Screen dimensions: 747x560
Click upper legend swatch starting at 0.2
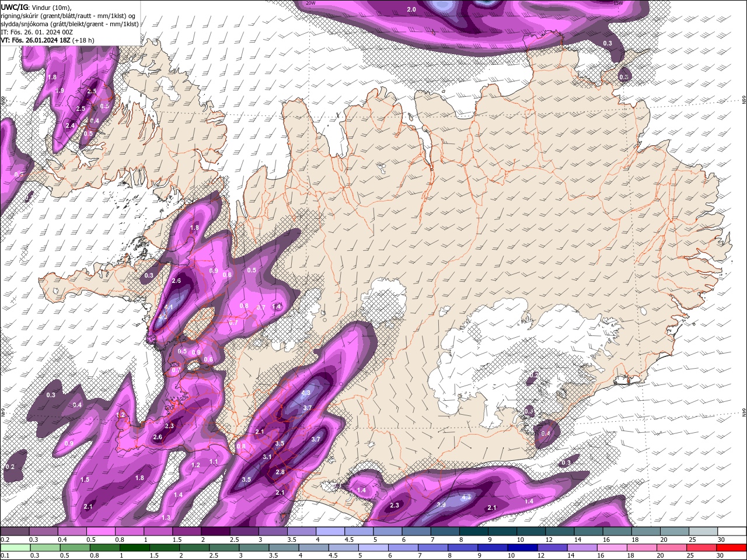click(x=15, y=531)
